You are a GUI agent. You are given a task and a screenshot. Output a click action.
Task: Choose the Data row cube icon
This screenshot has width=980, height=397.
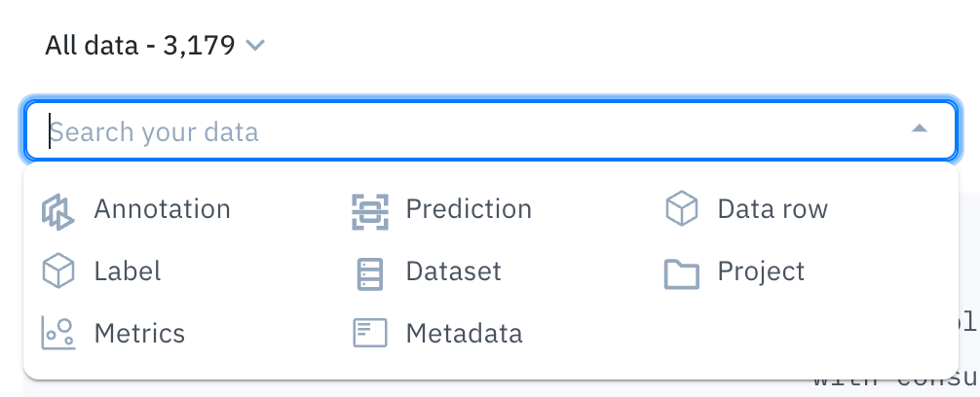click(x=682, y=209)
